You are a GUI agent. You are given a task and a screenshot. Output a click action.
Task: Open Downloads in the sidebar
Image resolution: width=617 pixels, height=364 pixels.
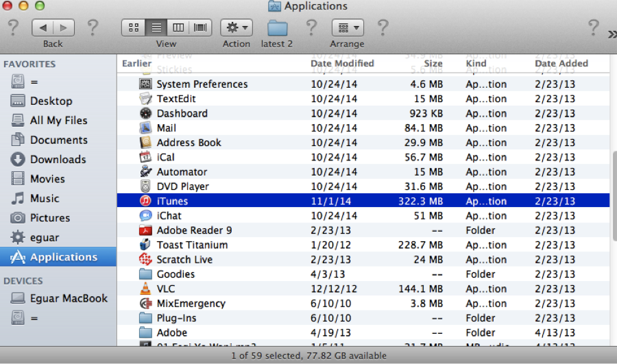pyautogui.click(x=58, y=159)
